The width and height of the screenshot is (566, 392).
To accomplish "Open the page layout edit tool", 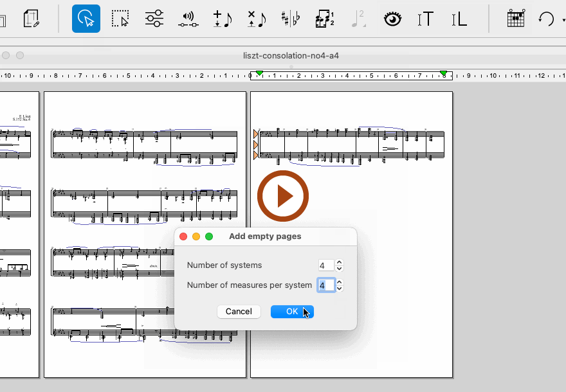I will click(31, 19).
